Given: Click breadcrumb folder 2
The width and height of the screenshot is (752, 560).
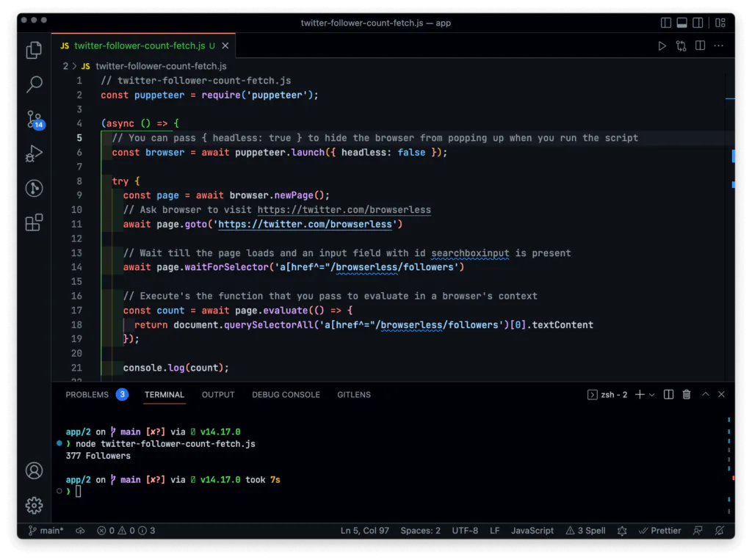Looking at the screenshot, I should point(65,66).
